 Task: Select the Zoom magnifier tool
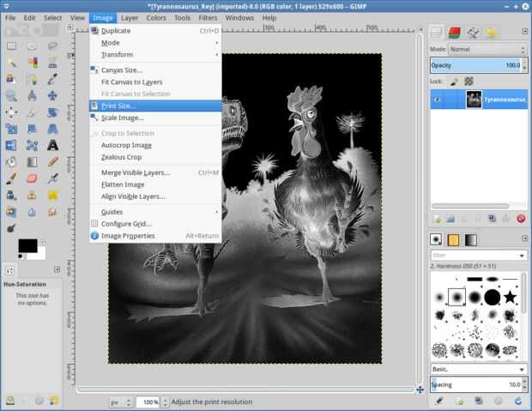click(x=11, y=96)
